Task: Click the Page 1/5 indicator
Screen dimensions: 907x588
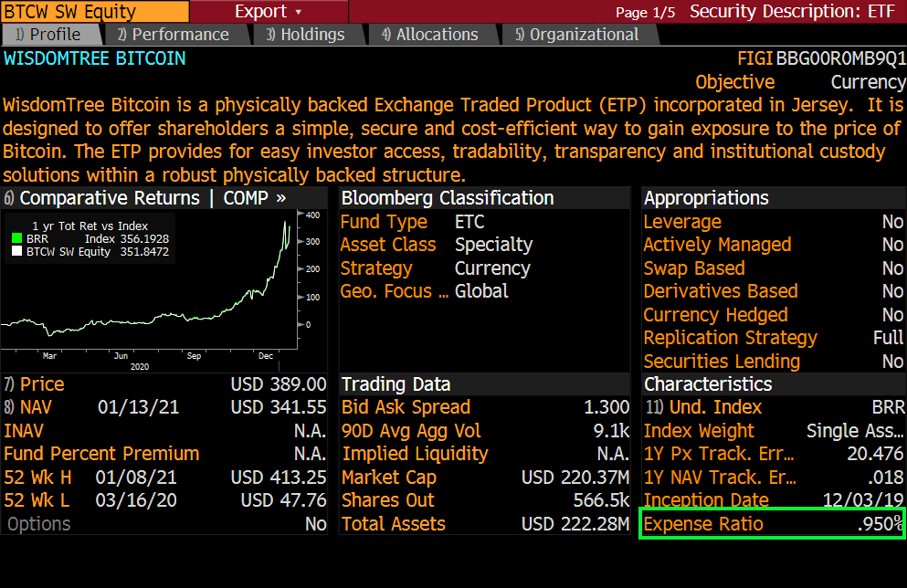Action: [645, 12]
